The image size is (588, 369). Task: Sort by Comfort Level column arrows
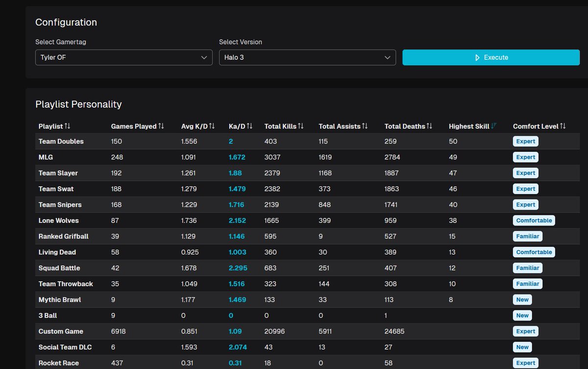(x=563, y=126)
